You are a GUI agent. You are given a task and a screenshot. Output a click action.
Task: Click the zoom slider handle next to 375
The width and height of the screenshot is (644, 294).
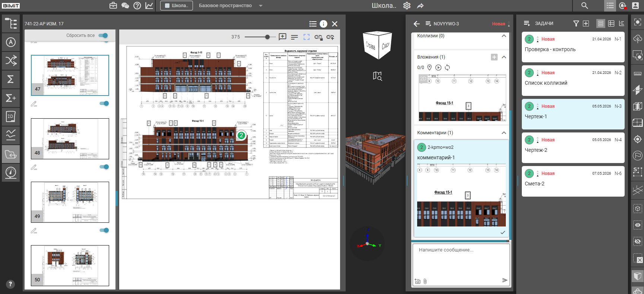pyautogui.click(x=267, y=37)
